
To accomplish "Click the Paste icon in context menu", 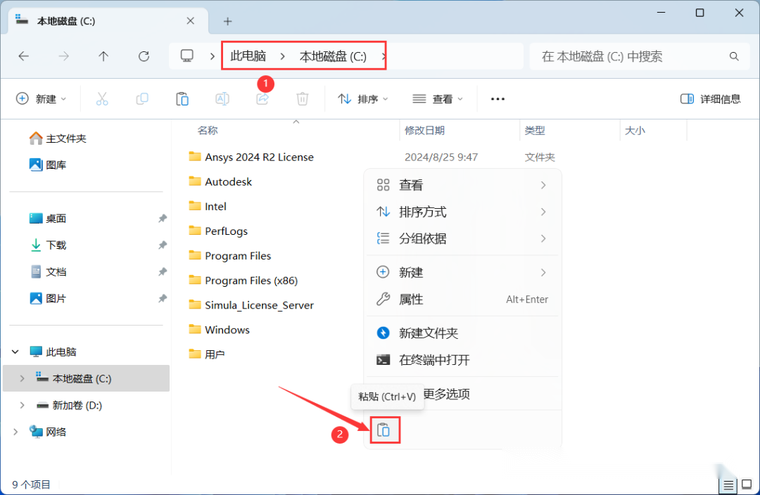I will pos(385,431).
